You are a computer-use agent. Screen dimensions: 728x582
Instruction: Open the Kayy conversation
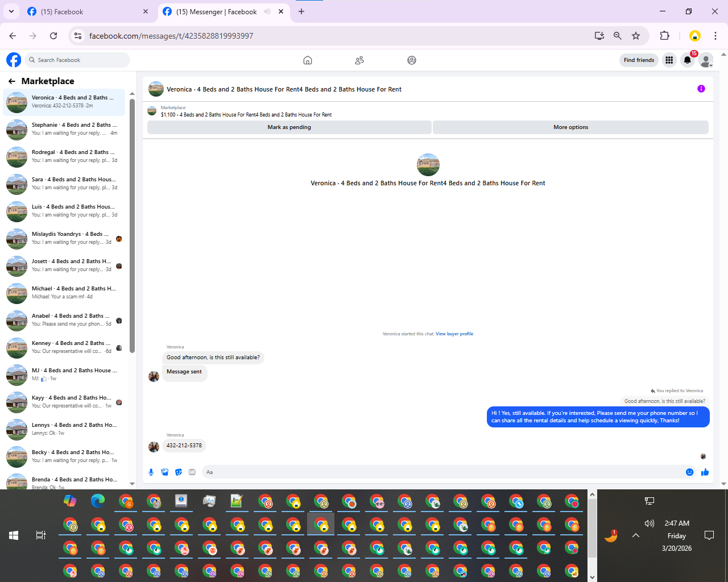click(x=64, y=402)
